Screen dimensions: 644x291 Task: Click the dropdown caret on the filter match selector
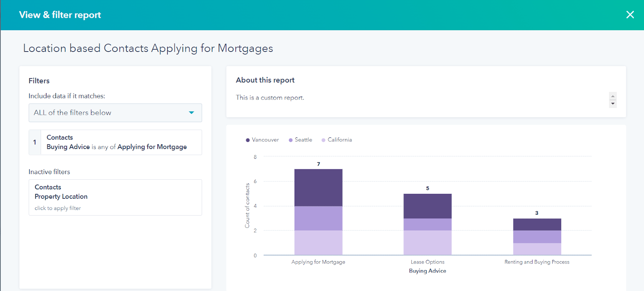(x=191, y=112)
